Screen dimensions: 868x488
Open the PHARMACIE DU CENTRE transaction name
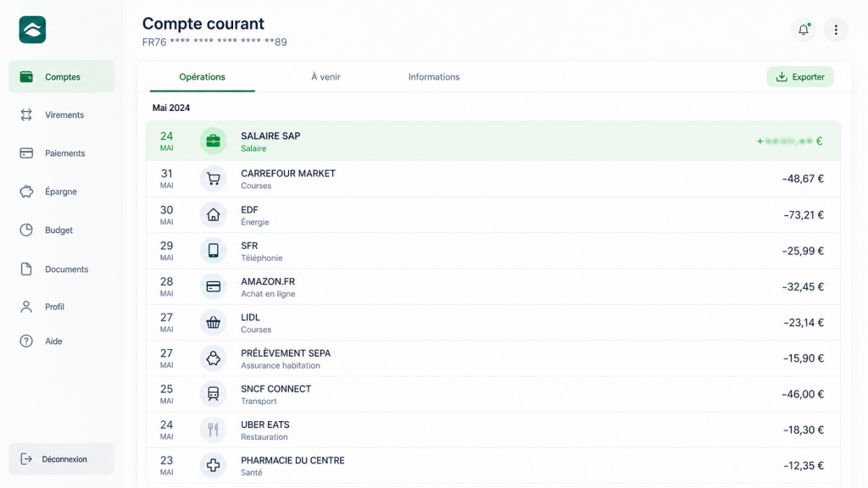(292, 460)
